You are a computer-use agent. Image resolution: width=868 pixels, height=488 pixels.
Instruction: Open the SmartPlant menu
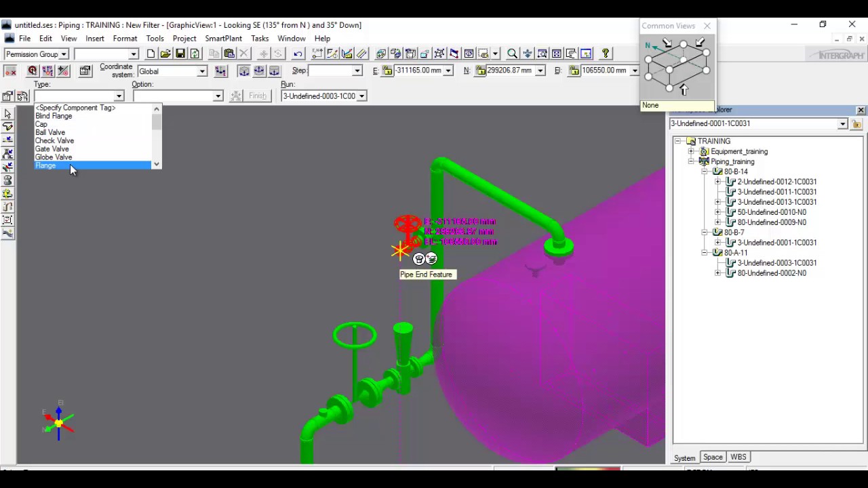coord(223,39)
